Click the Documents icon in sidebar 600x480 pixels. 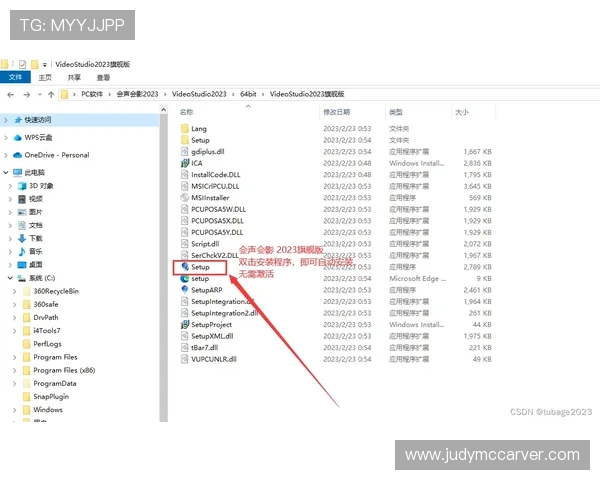pyautogui.click(x=22, y=225)
